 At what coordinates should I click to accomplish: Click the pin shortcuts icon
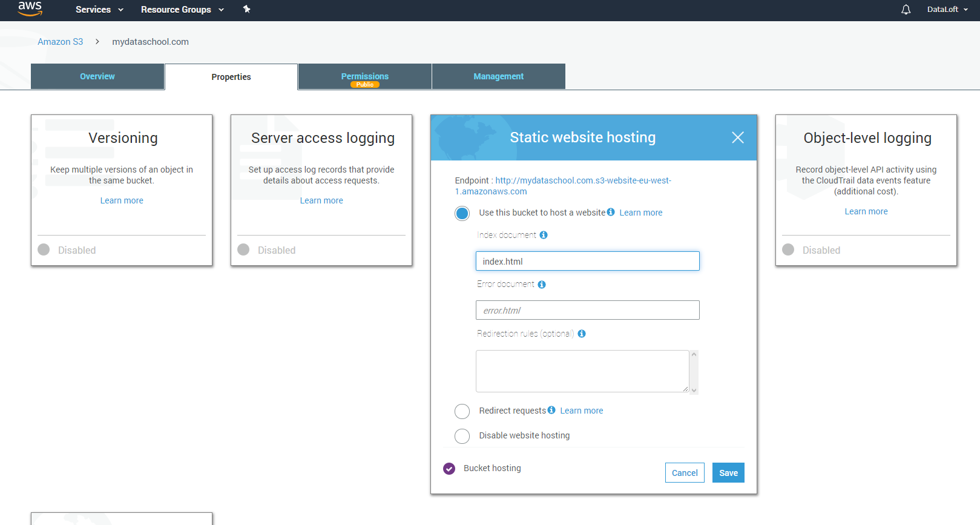pos(246,9)
